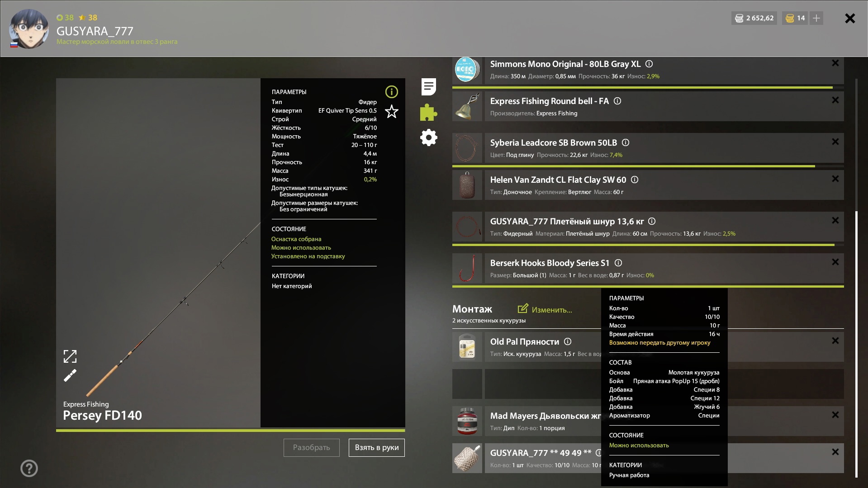Click the pencil rename icon for the rod
The width and height of the screenshot is (868, 488).
70,375
